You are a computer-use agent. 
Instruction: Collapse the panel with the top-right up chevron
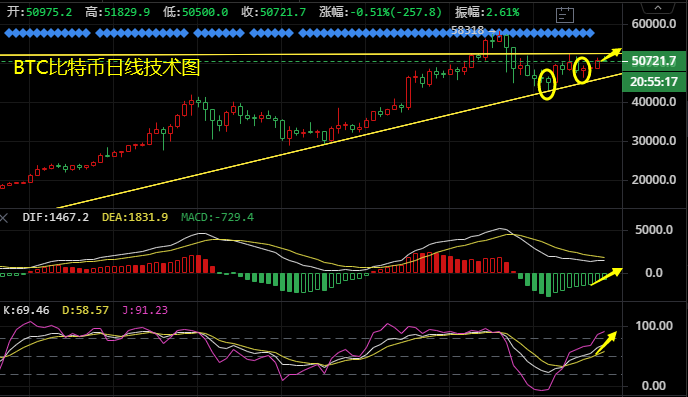658,7
